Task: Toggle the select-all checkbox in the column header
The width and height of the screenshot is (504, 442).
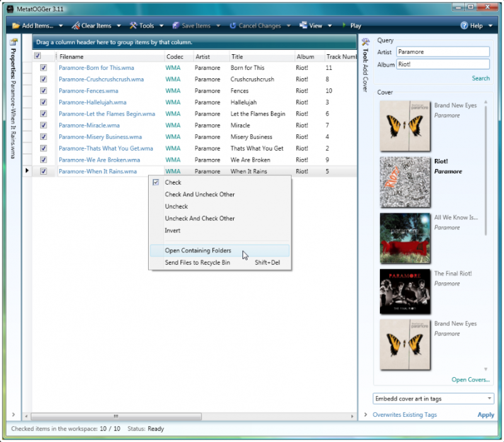Action: click(37, 56)
